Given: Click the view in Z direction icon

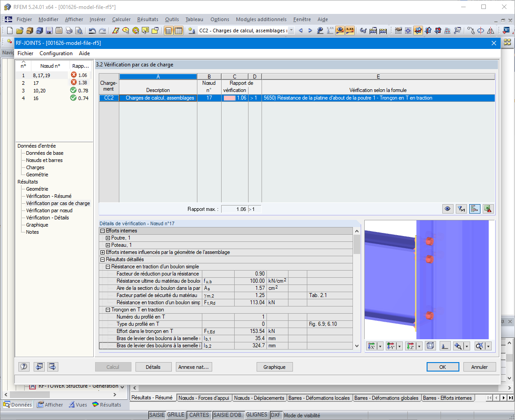Looking at the screenshot, I should [410, 346].
